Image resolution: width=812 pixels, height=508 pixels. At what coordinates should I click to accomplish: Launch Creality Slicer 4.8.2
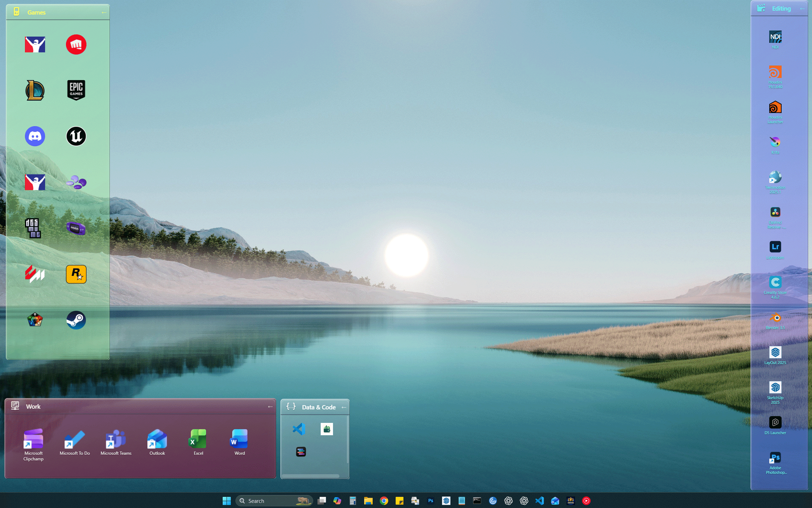click(775, 287)
